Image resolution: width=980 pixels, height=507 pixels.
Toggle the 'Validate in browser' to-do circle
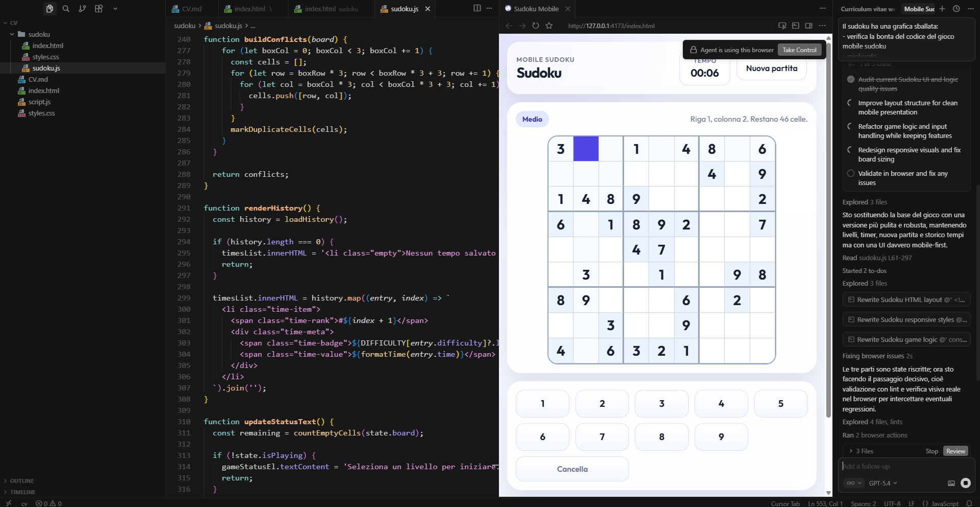(851, 173)
